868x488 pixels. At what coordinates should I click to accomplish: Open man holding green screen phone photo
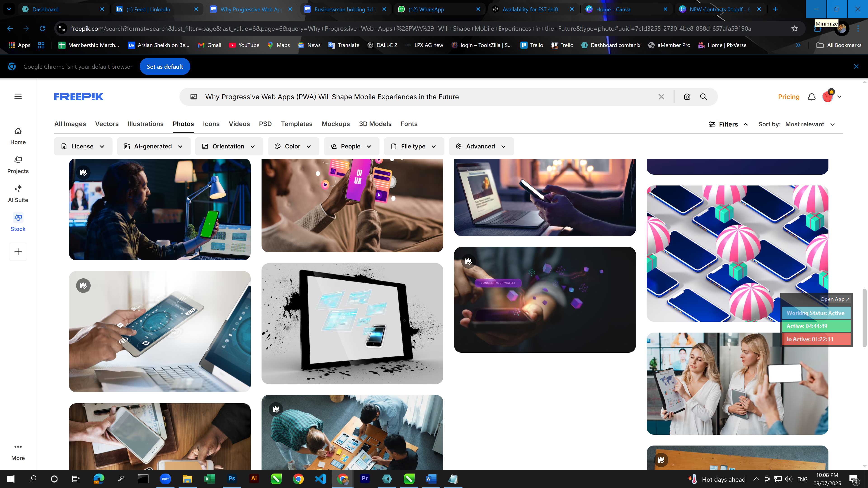160,209
